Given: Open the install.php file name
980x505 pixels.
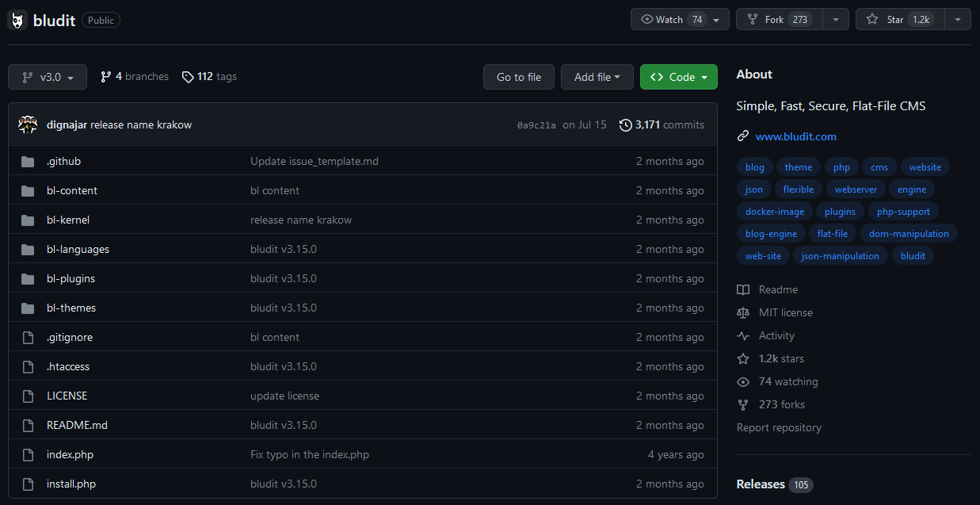Looking at the screenshot, I should (71, 484).
